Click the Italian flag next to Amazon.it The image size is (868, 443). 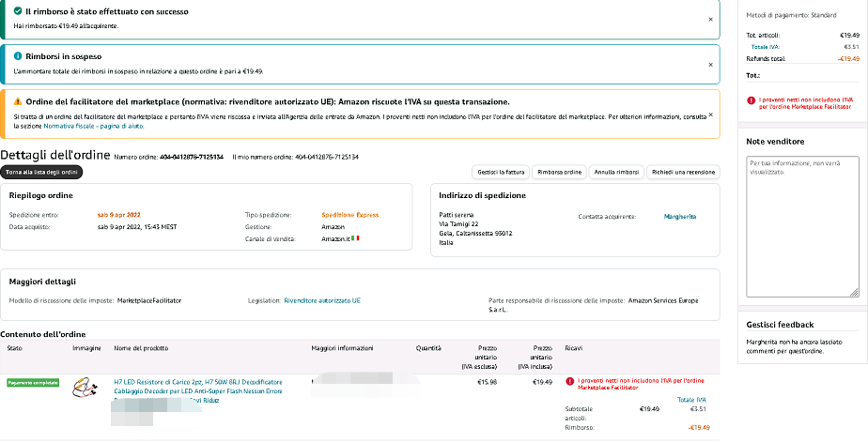click(356, 238)
